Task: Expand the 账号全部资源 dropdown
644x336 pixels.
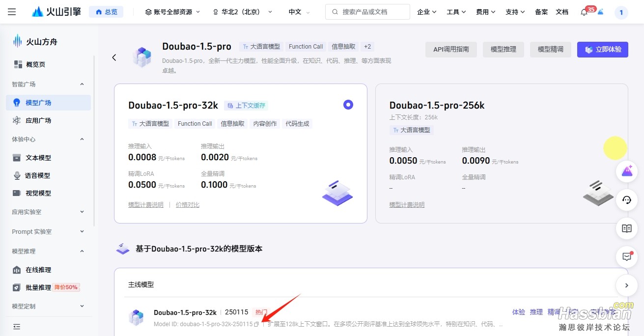Action: [x=173, y=12]
